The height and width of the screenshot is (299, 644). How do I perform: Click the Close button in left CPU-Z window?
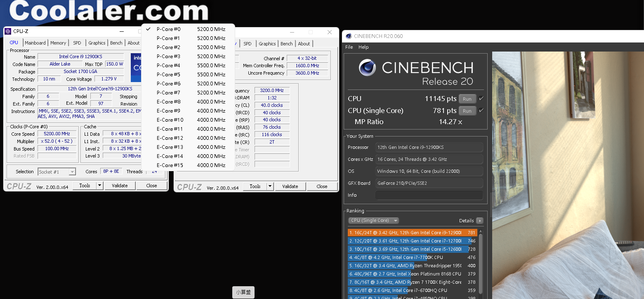pyautogui.click(x=151, y=186)
